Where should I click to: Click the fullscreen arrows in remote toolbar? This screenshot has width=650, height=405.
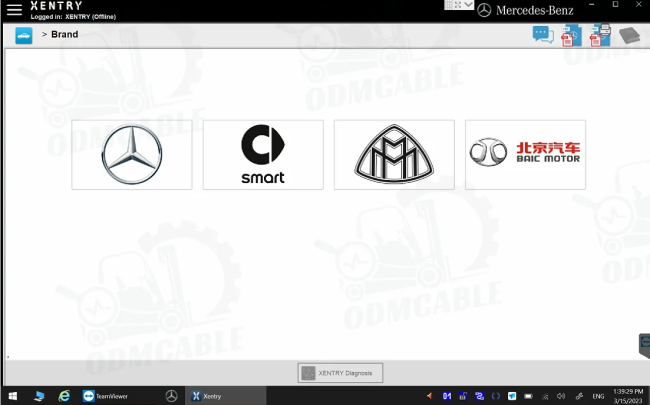click(458, 5)
